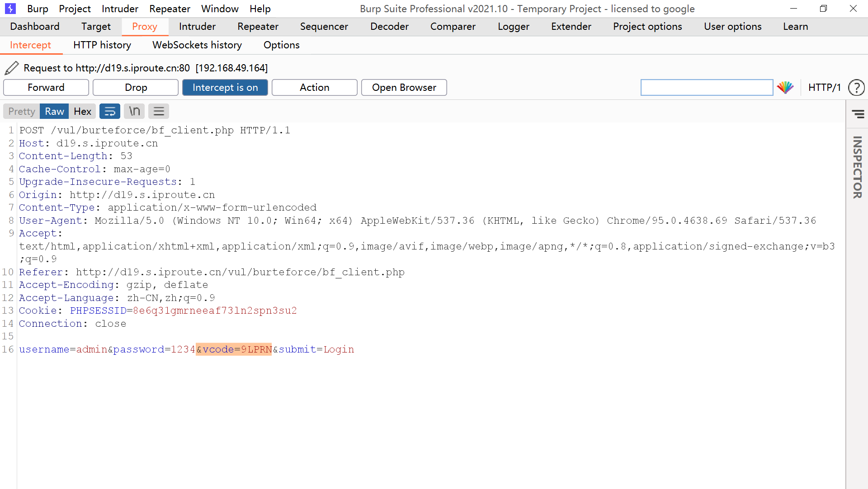This screenshot has width=868, height=489.
Task: Click the colorful highlight picker icon
Action: 785,87
